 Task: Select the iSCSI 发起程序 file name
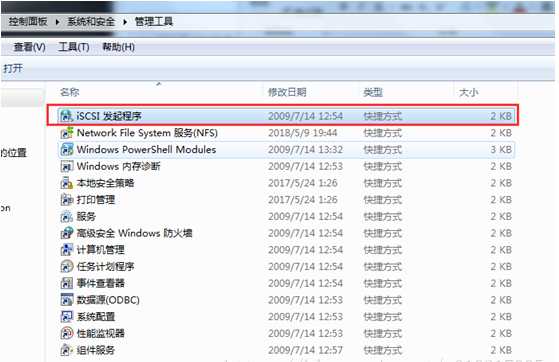[109, 116]
